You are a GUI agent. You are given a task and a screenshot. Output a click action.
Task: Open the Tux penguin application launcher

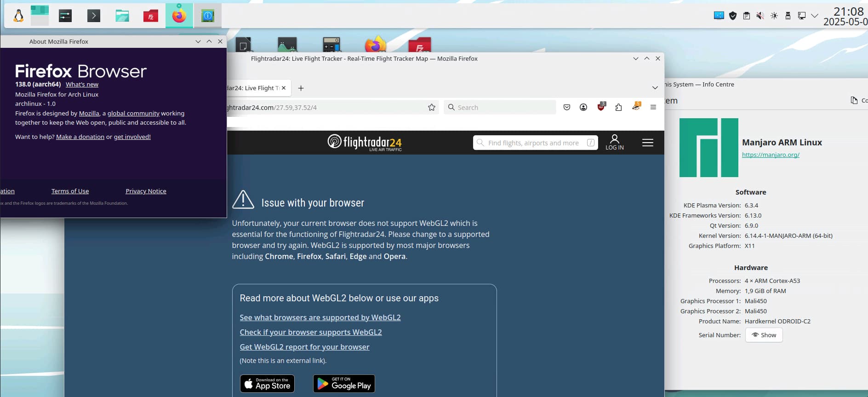[18, 16]
